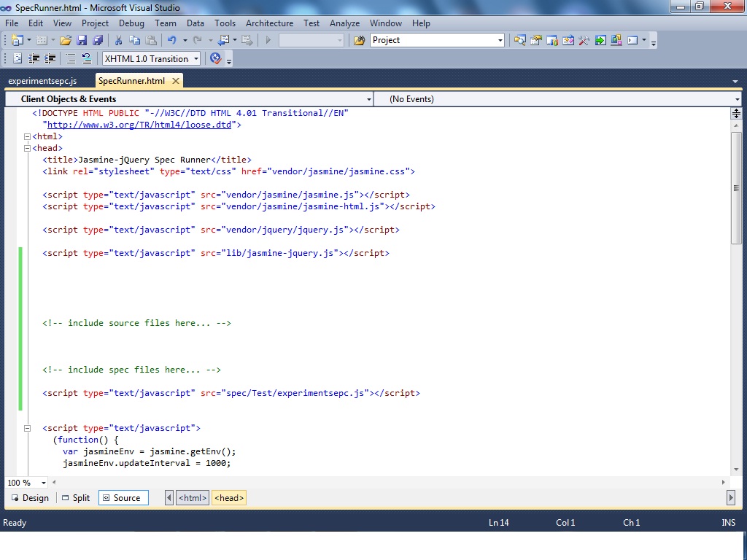Open the Client Objects & Events dropdown
This screenshot has width=747, height=560.
pos(368,98)
